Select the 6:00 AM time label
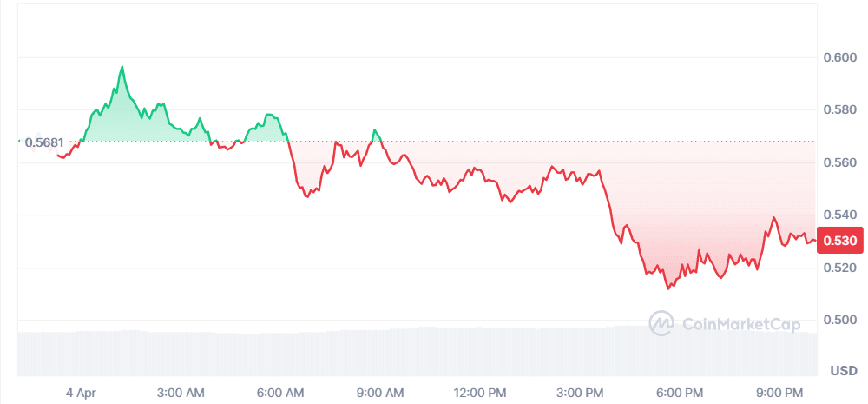This screenshot has height=404, width=868. (280, 393)
